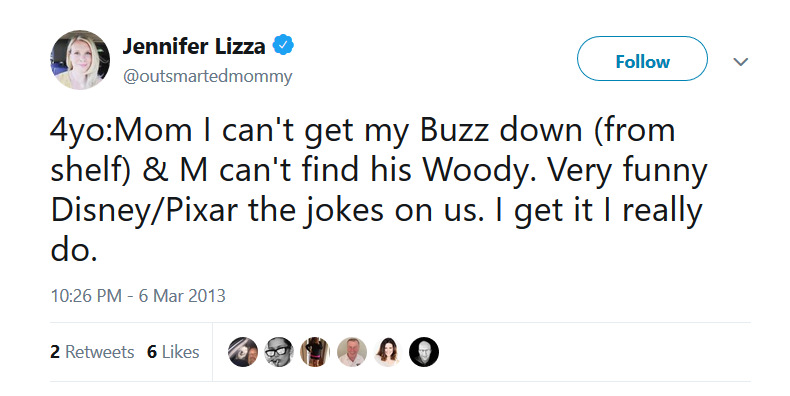Image resolution: width=790 pixels, height=396 pixels.
Task: Open the tweet options chevron menu
Action: coord(740,62)
